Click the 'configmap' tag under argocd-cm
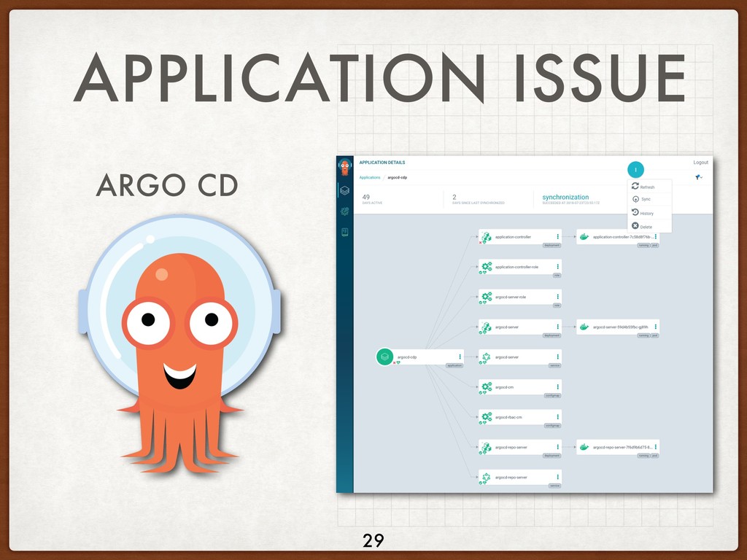Screen dimensions: 747x560 pos(552,395)
